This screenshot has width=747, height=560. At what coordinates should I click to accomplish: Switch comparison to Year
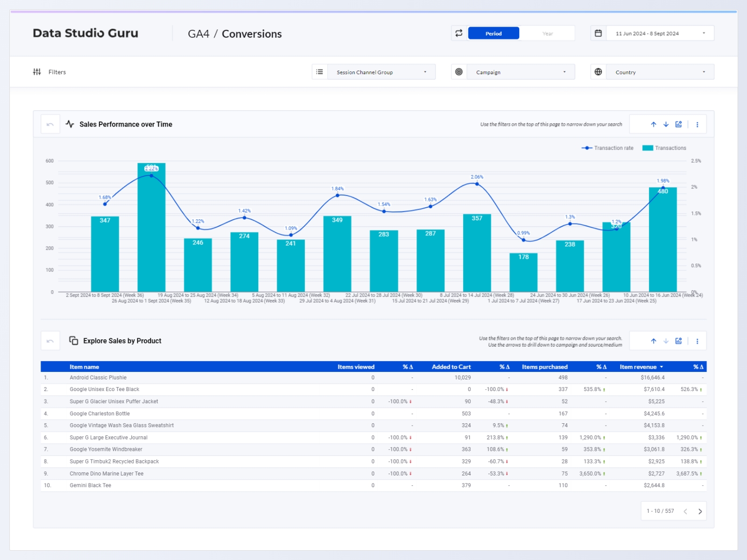(x=547, y=34)
